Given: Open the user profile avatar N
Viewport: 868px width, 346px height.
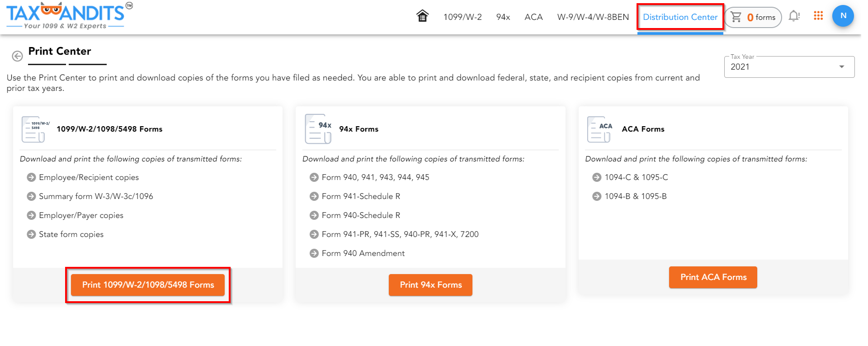Looking at the screenshot, I should (x=843, y=16).
